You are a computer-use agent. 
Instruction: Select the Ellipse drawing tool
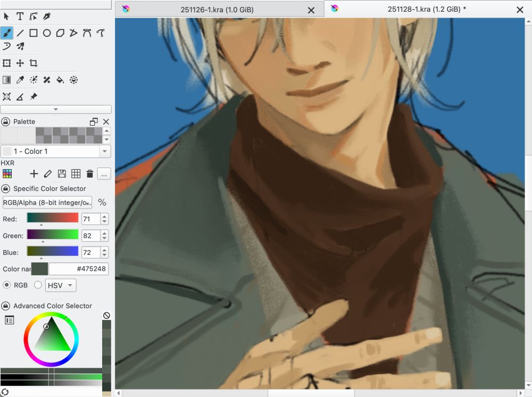[46, 32]
